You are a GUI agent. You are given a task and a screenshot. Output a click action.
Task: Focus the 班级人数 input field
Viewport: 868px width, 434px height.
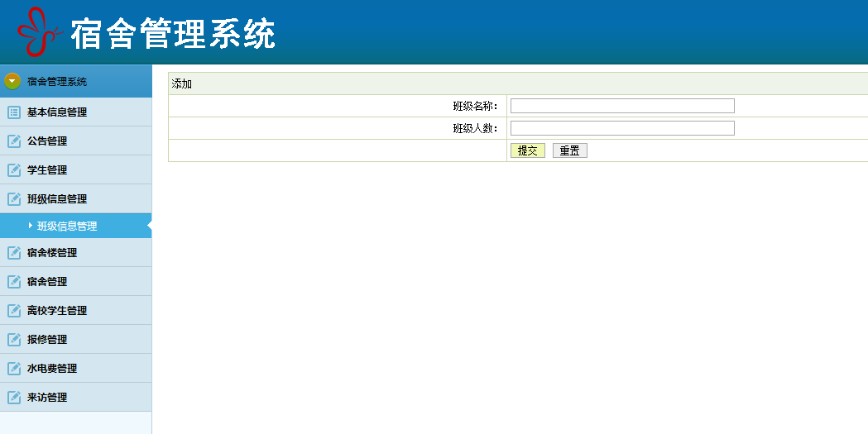click(x=622, y=128)
